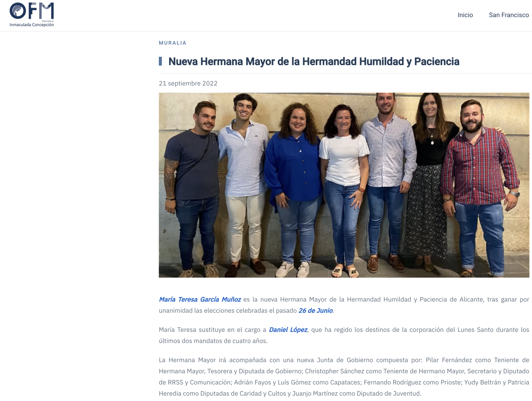Click the blue accent bar beside the title

tap(160, 61)
